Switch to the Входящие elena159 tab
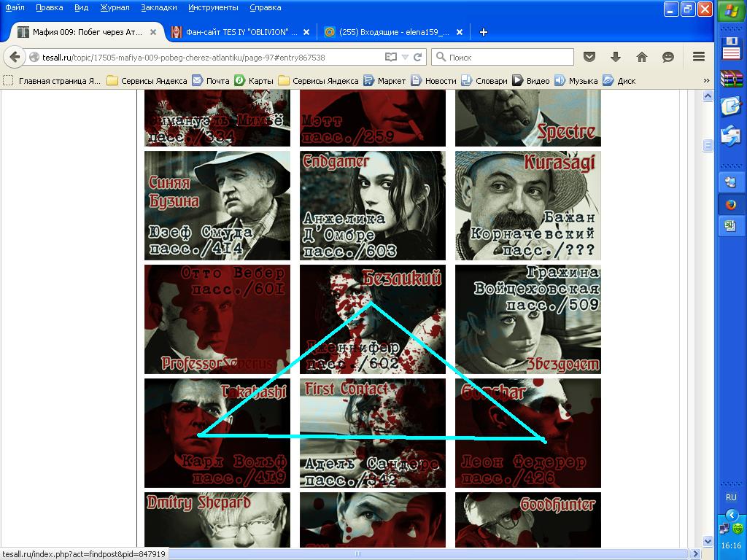747x560 pixels. click(393, 32)
